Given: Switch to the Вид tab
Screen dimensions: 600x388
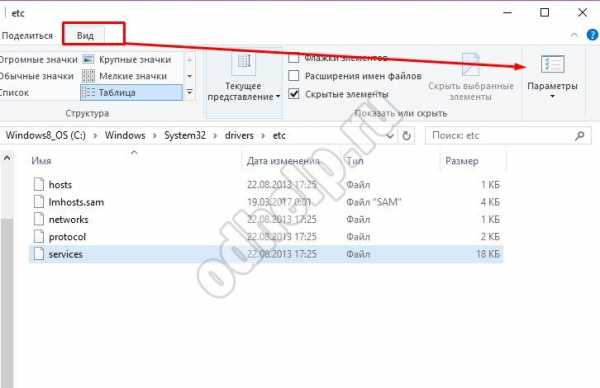Looking at the screenshot, I should tap(85, 36).
